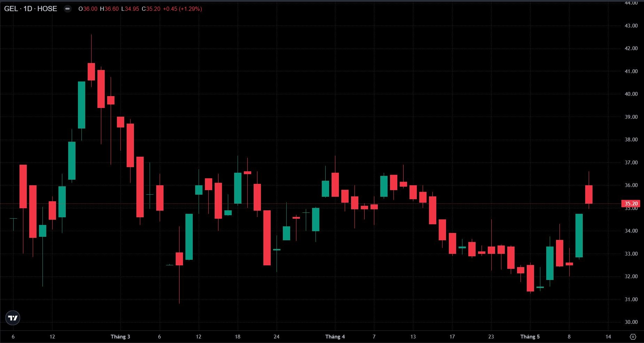Click the 24 date label on time axis
This screenshot has height=343, width=644.
point(277,337)
